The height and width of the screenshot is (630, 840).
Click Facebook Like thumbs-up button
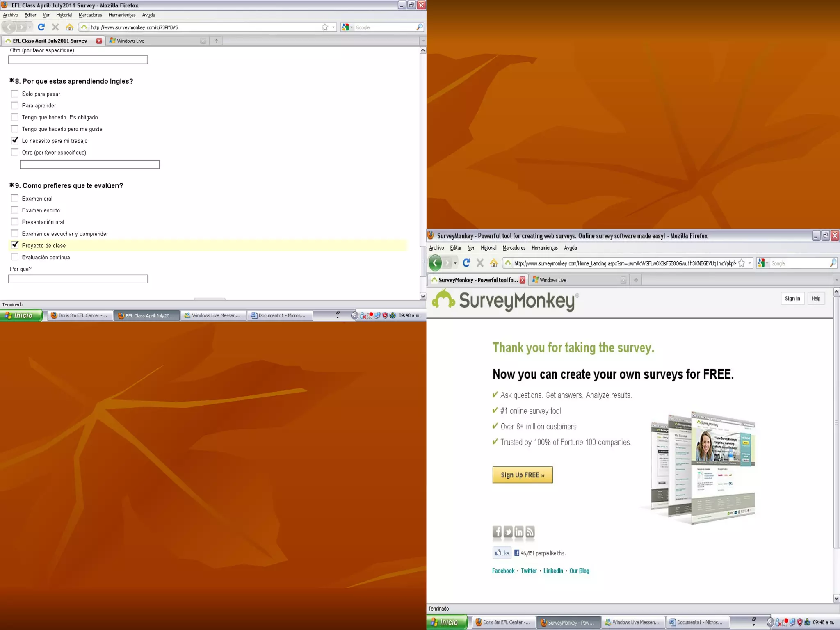coord(502,553)
